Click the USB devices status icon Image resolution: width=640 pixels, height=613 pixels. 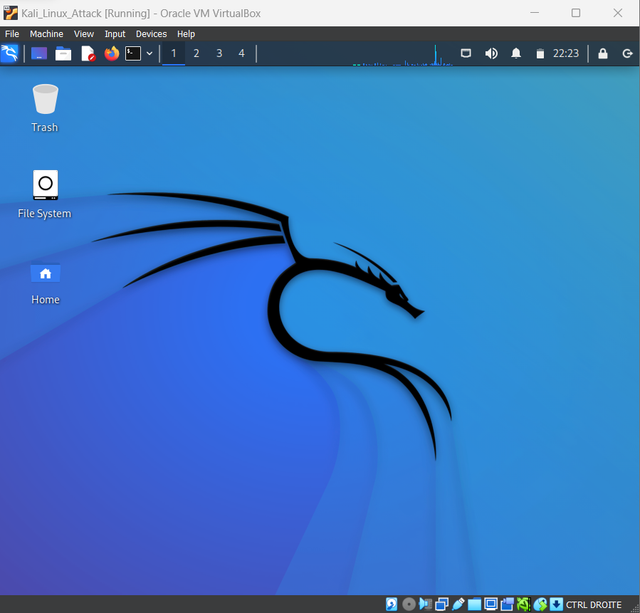point(458,604)
